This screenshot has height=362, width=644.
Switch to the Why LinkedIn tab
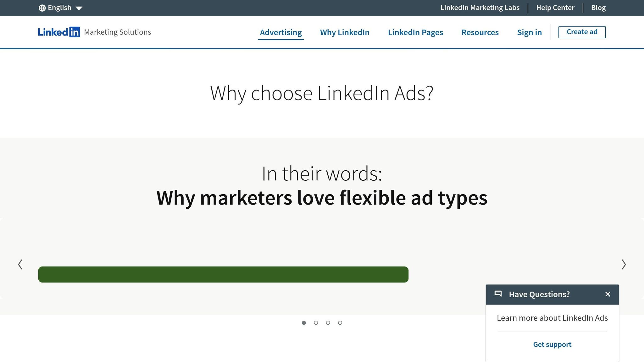344,32
